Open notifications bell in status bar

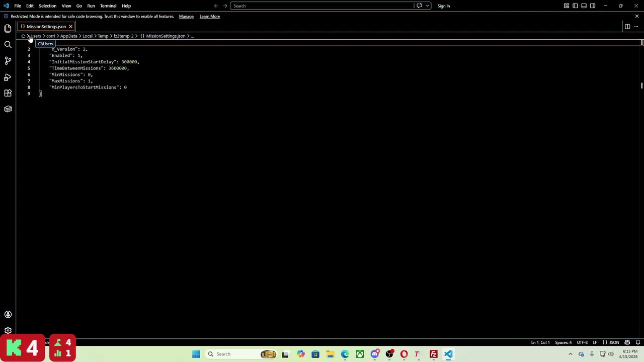tap(637, 342)
